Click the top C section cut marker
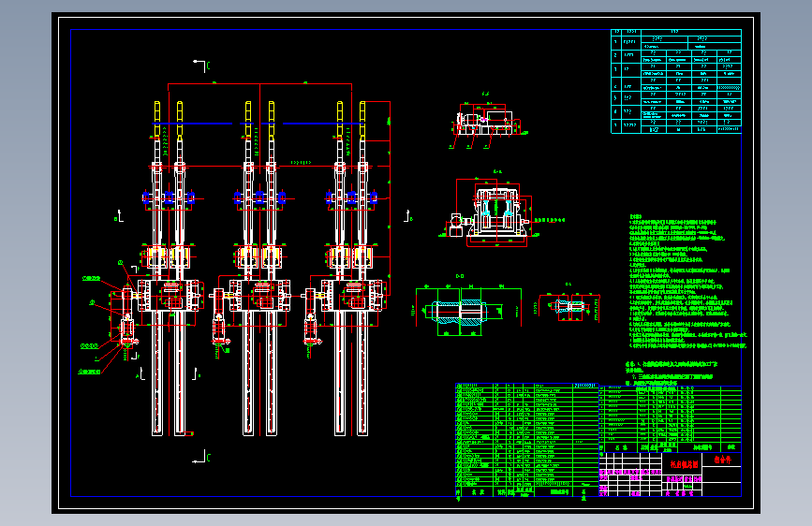The image size is (812, 526). click(x=201, y=66)
